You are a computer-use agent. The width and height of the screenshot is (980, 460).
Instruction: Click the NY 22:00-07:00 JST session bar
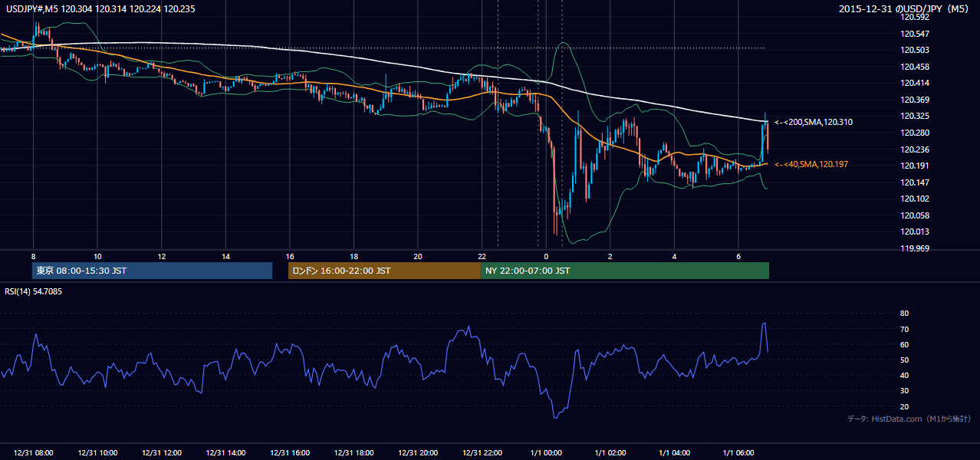pyautogui.click(x=625, y=271)
